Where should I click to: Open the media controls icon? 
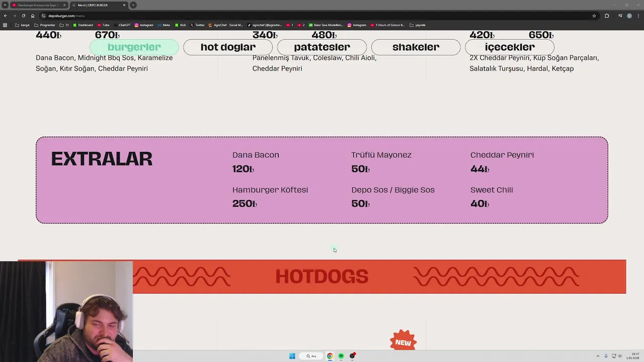pos(620,16)
